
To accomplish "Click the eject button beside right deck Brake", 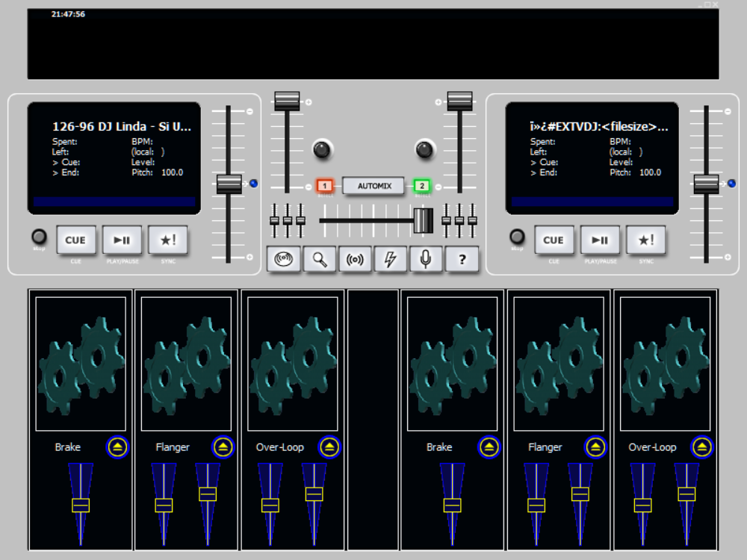I will pos(489,447).
